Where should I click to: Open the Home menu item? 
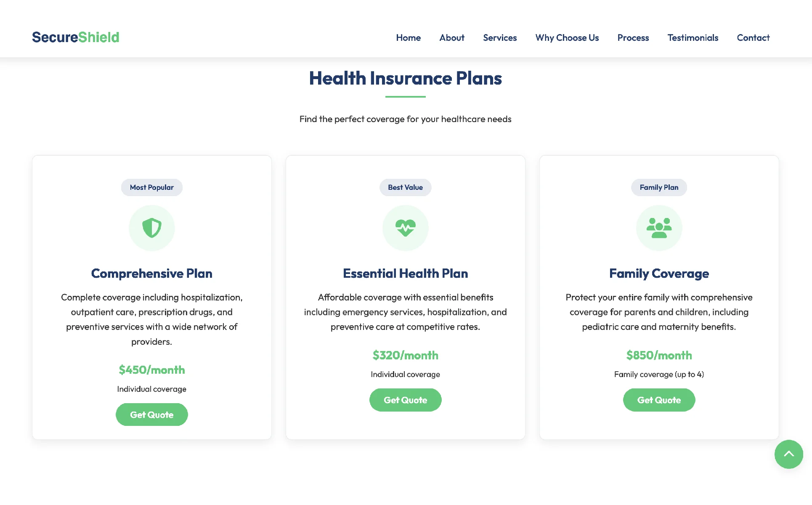(x=409, y=38)
